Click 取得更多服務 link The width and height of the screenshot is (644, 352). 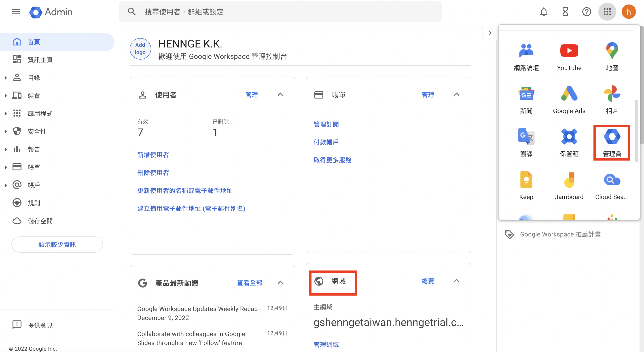tap(332, 160)
